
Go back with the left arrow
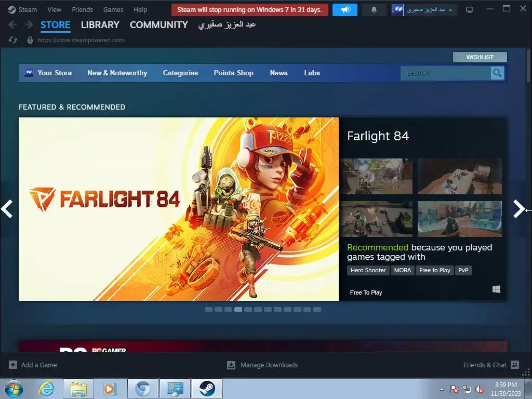pyautogui.click(x=12, y=25)
